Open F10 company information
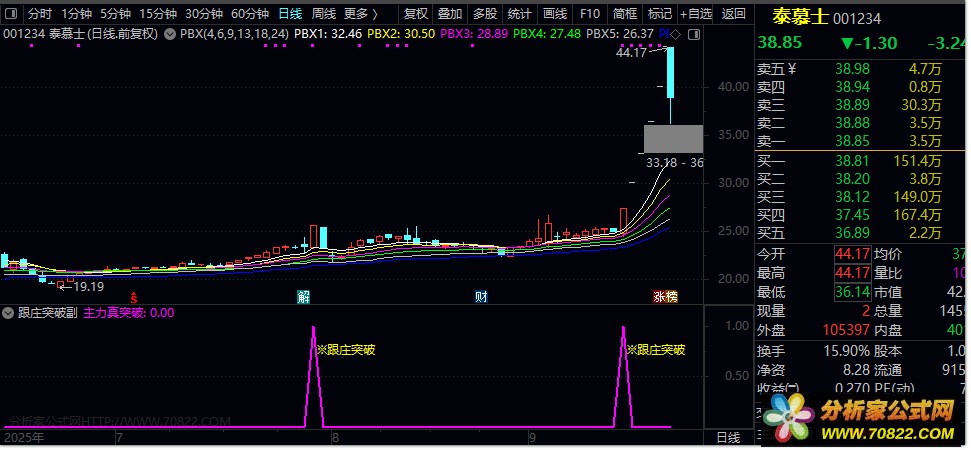This screenshot has height=450, width=971. pyautogui.click(x=590, y=14)
